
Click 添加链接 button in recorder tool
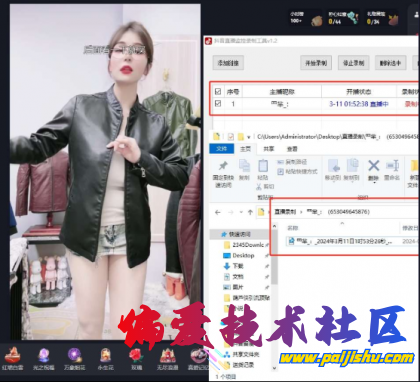click(228, 63)
